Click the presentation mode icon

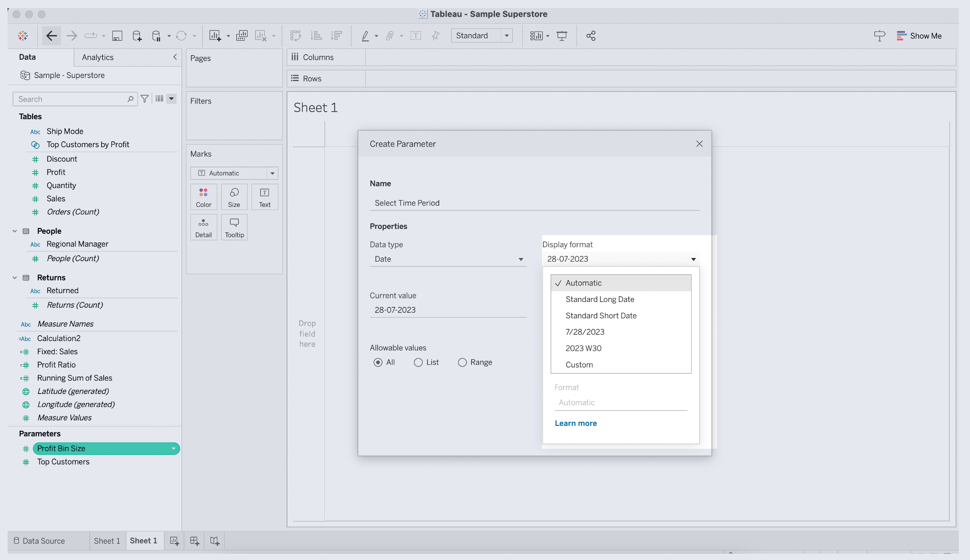click(x=562, y=36)
